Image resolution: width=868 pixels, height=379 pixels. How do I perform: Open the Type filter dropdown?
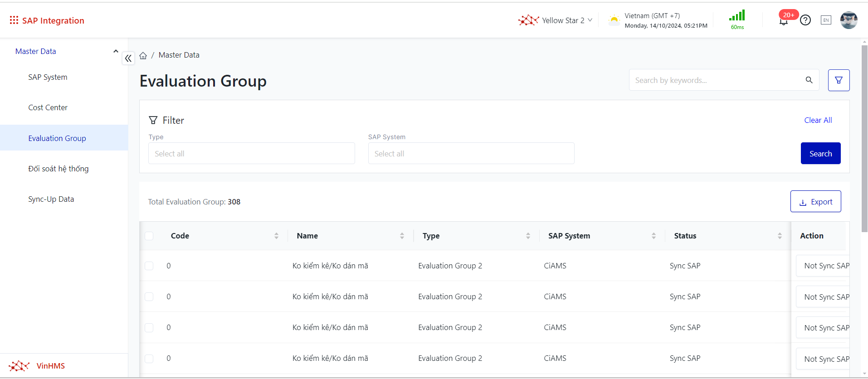[x=251, y=154]
